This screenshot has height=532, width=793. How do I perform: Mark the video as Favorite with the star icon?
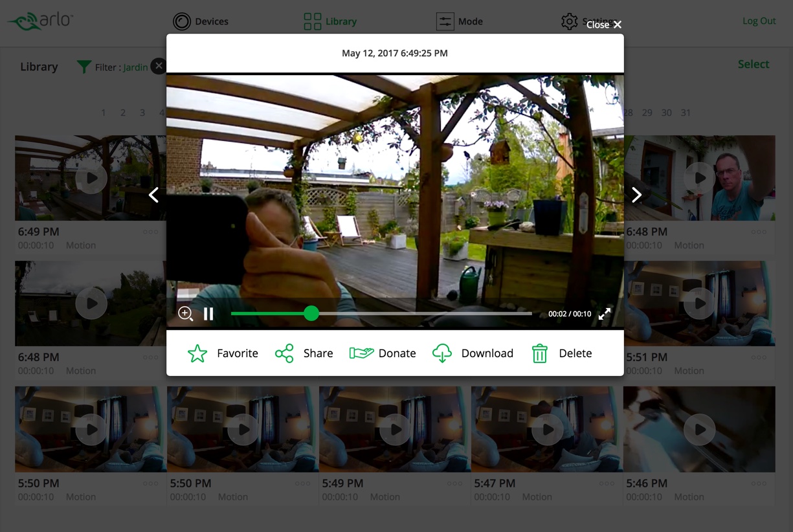pos(197,353)
